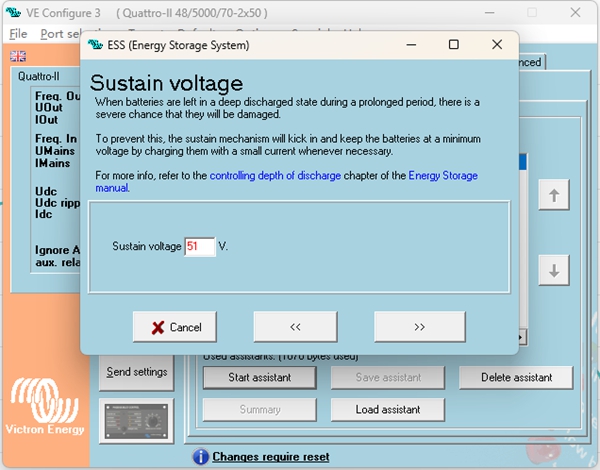
Task: Go to previous assistant page with << button
Action: [295, 327]
